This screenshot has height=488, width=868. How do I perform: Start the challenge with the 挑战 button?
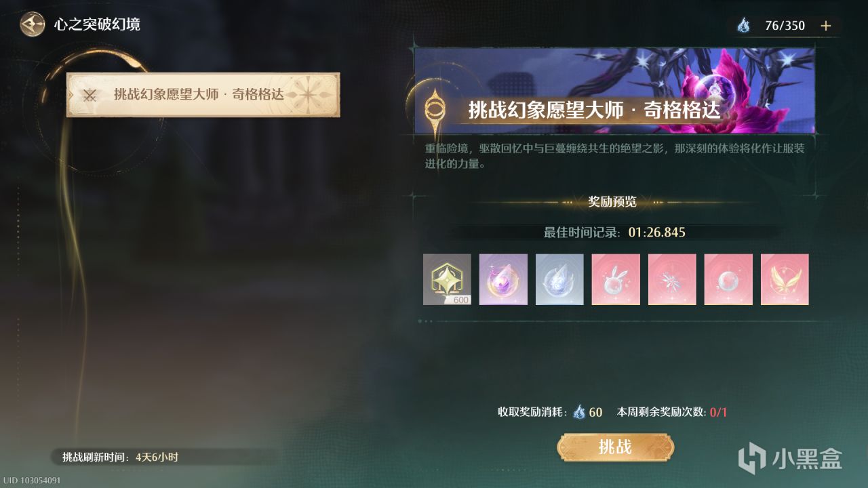point(616,447)
